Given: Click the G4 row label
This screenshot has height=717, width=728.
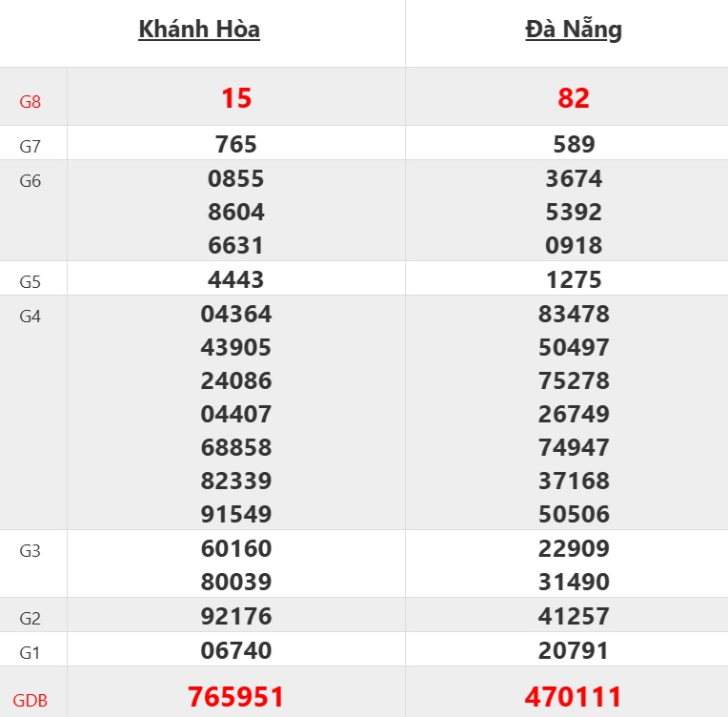Looking at the screenshot, I should coord(30,316).
